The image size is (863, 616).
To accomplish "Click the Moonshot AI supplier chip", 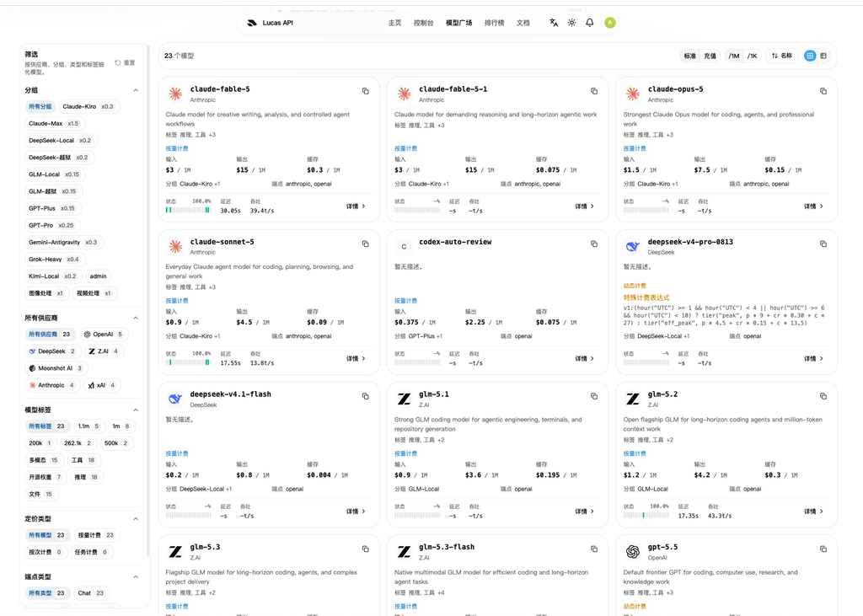I will (55, 368).
